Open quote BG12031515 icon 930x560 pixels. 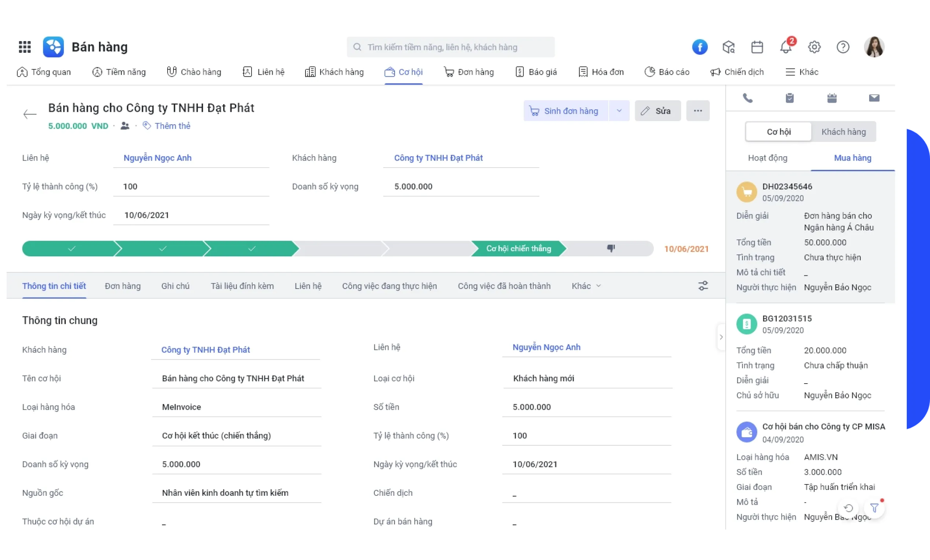click(x=747, y=324)
